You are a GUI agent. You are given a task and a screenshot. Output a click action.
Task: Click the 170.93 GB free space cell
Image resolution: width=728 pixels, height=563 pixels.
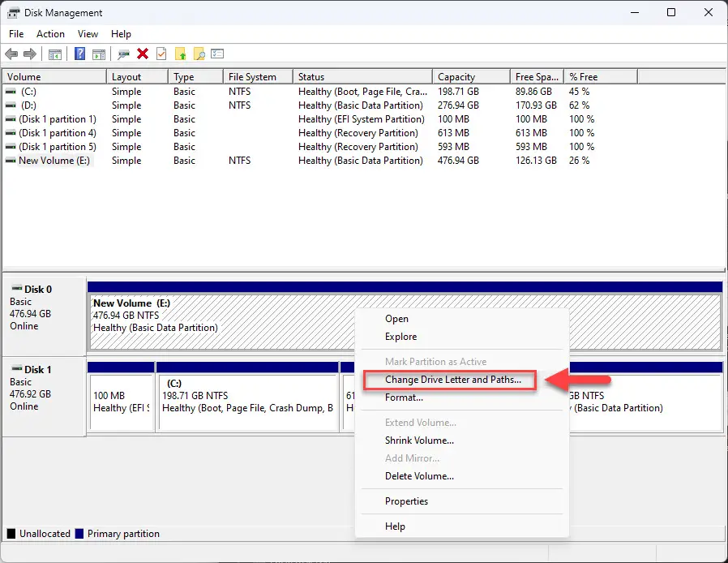click(x=536, y=105)
